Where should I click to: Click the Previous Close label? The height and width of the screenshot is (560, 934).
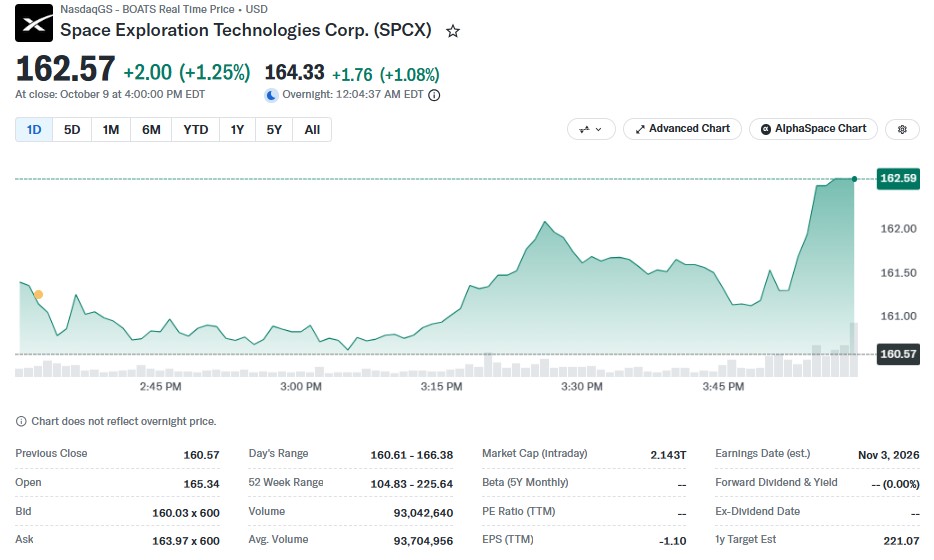pyautogui.click(x=51, y=454)
